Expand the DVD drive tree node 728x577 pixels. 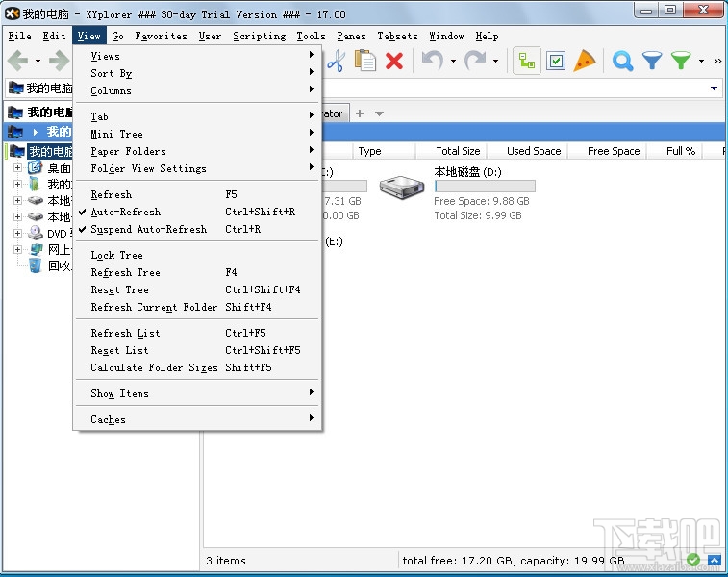click(17, 233)
